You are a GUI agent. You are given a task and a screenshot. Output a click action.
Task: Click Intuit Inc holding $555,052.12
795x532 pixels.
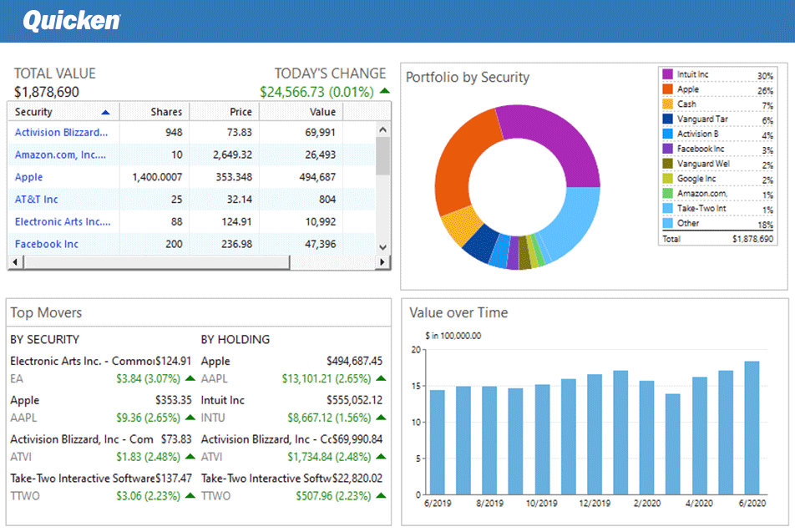(x=354, y=400)
